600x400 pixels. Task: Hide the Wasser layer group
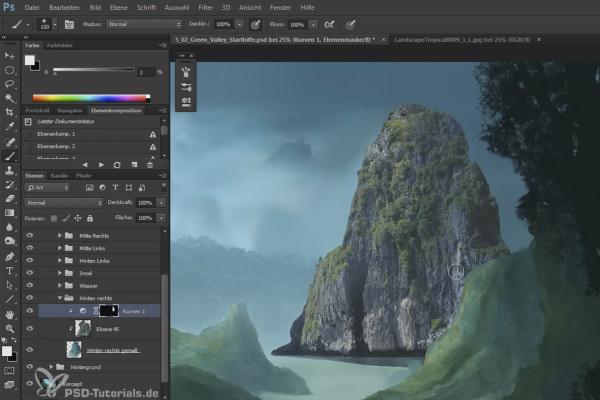pyautogui.click(x=29, y=286)
